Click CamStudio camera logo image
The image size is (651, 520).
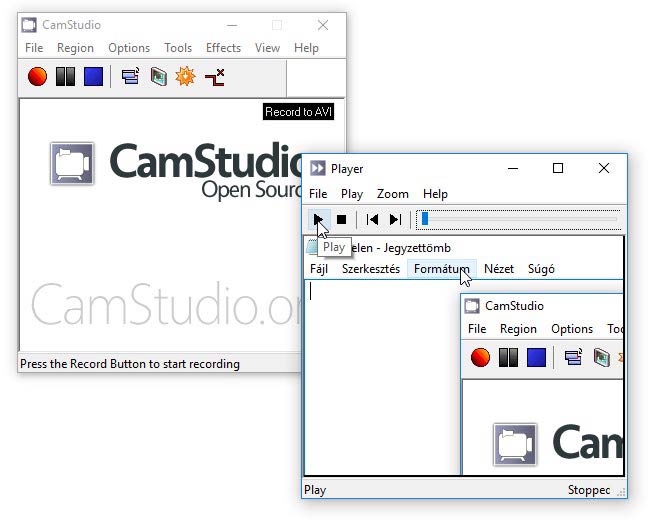[72, 163]
